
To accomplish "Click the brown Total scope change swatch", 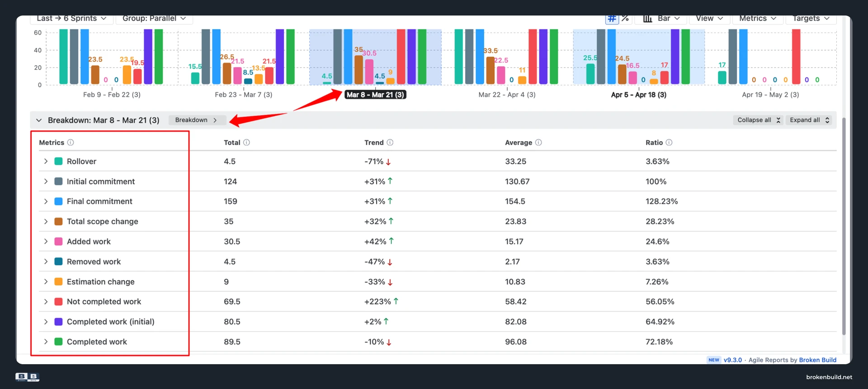I will pyautogui.click(x=58, y=222).
